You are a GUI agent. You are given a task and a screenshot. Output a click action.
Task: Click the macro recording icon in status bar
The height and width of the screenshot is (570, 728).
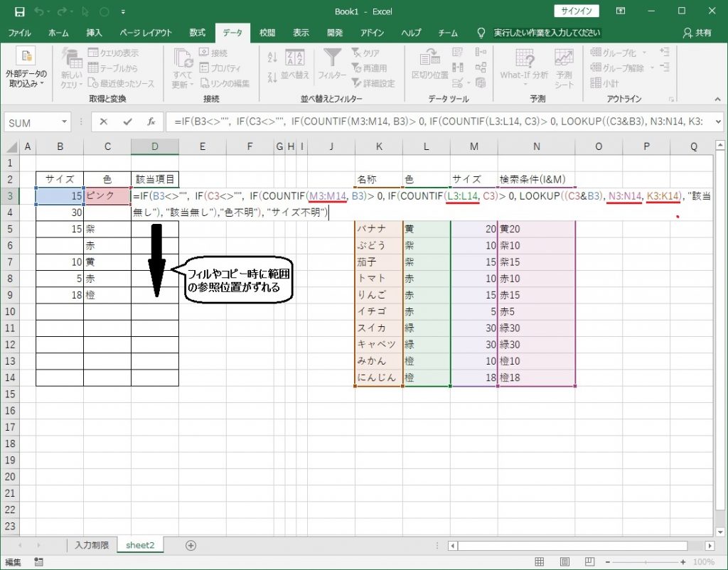click(38, 562)
